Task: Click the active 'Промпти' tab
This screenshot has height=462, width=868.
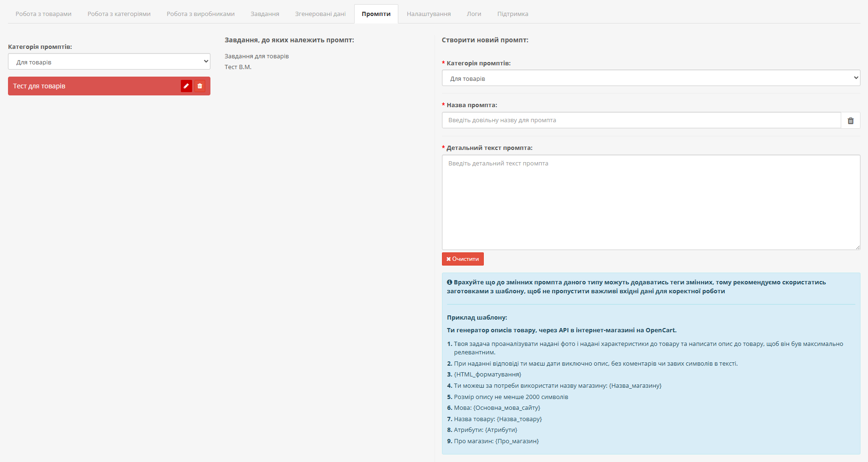Action: pyautogui.click(x=376, y=14)
